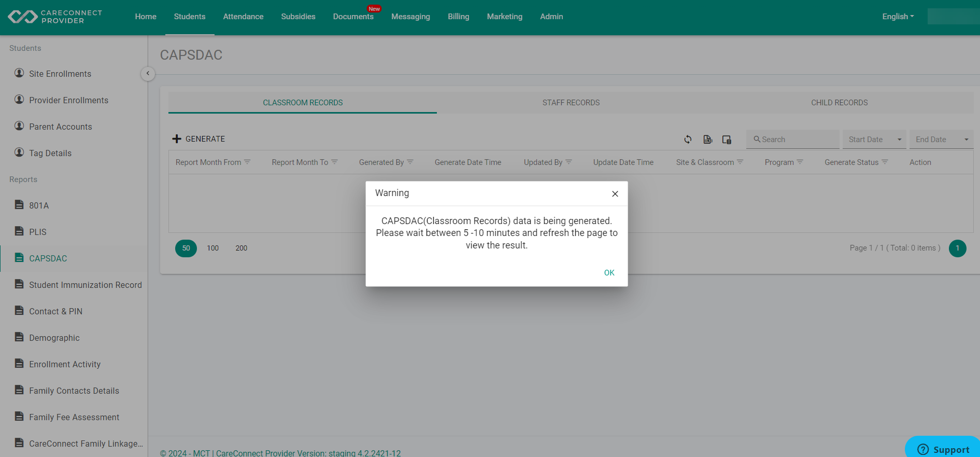Open the Site Enrollments sidebar link
Viewport: 980px width, 457px height.
(x=60, y=74)
